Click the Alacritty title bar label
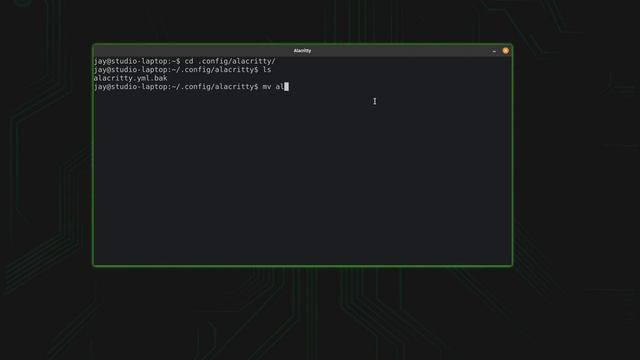The width and height of the screenshot is (640, 360). [x=302, y=51]
